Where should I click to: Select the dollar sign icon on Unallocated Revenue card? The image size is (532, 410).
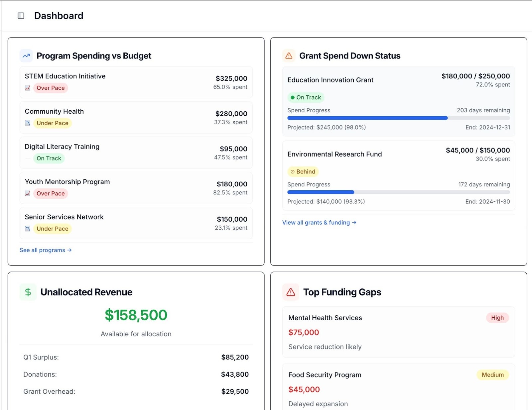[28, 292]
